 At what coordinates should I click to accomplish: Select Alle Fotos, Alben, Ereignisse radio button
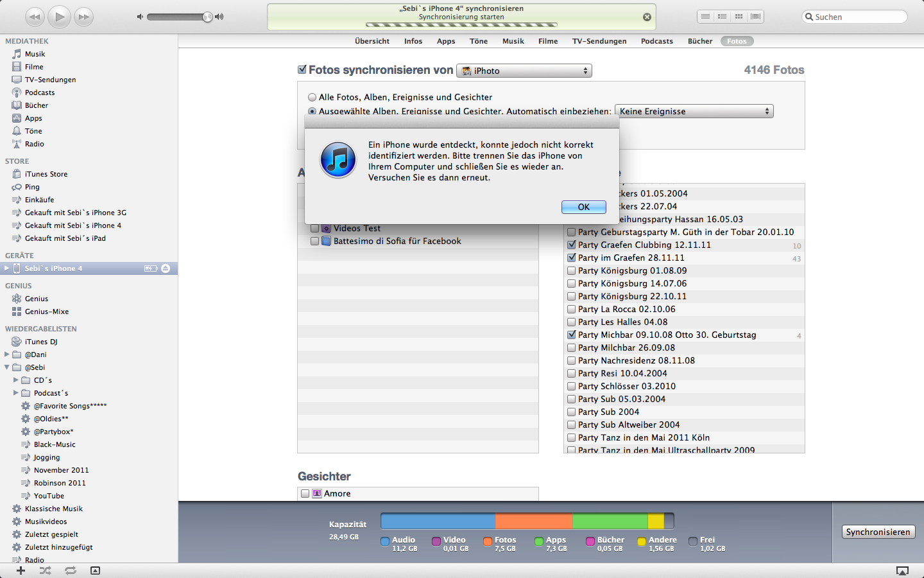click(x=312, y=98)
